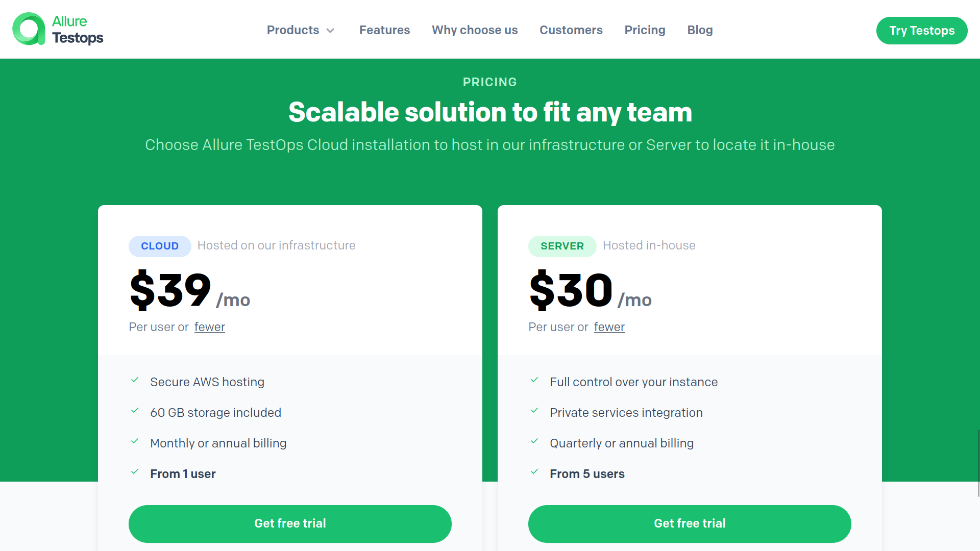This screenshot has height=551, width=980.
Task: Click the checkmark beside Monthly or annual billing
Action: pyautogui.click(x=135, y=441)
